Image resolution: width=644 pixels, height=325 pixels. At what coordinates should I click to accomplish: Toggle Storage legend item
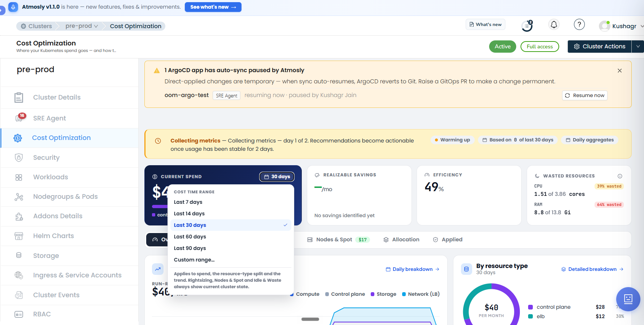click(x=383, y=294)
